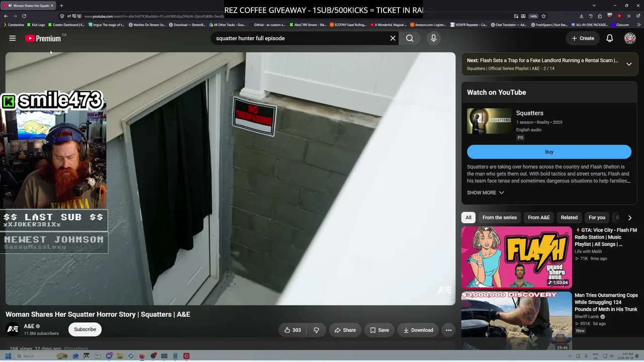Expand the description with SHOW MORE
The image size is (644, 362).
pyautogui.click(x=486, y=193)
